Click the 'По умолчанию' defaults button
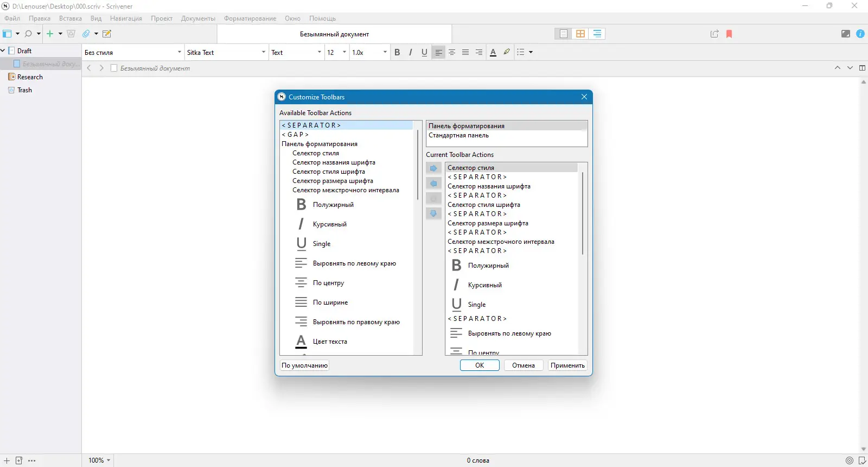The width and height of the screenshot is (868, 467). (x=304, y=365)
